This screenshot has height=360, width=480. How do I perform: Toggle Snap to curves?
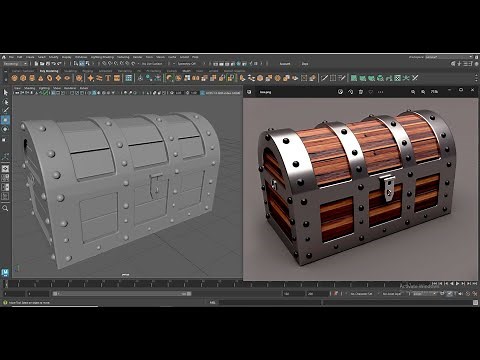click(x=110, y=63)
